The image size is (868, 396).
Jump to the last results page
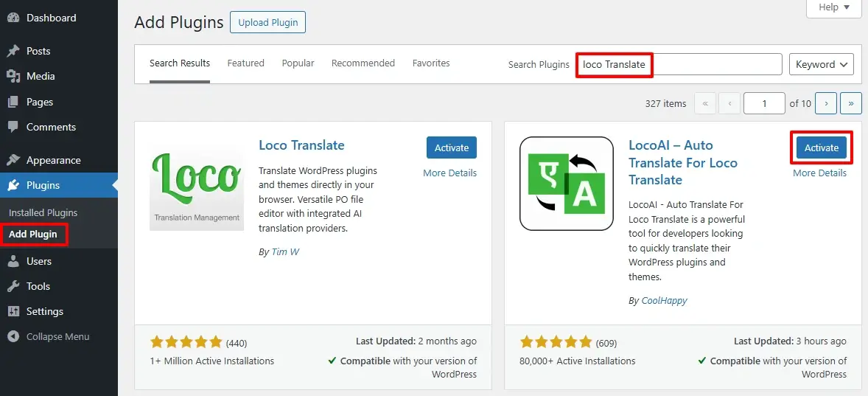coord(851,103)
